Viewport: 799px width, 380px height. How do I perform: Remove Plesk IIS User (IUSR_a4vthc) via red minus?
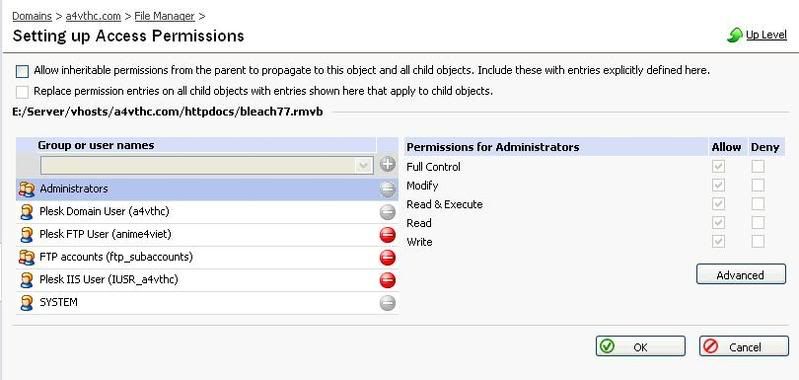pyautogui.click(x=388, y=280)
